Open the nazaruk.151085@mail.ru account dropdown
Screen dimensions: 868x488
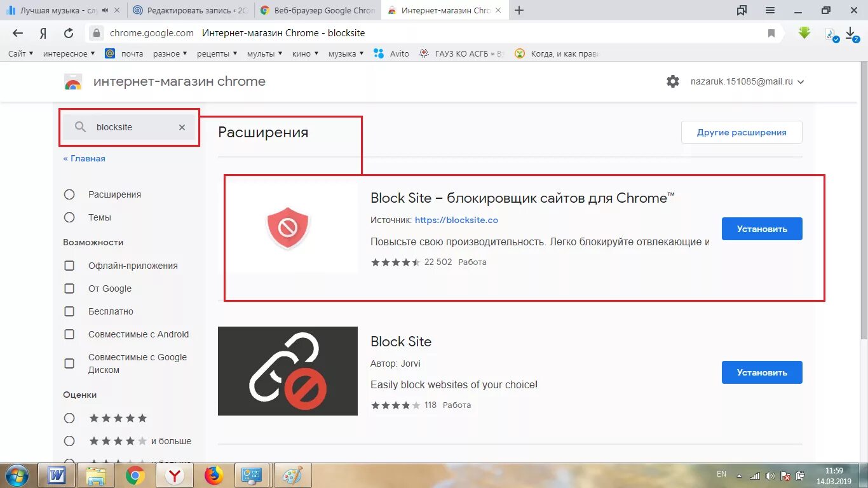click(747, 81)
